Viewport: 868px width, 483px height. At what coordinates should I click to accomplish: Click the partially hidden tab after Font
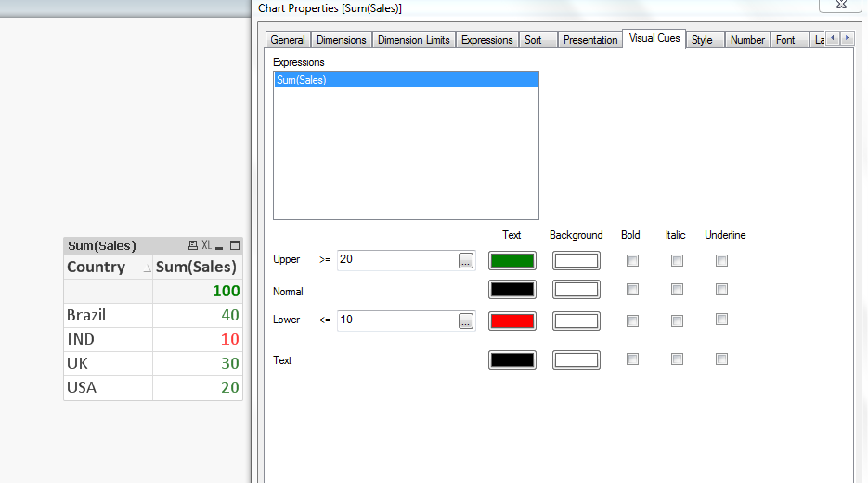tap(818, 40)
